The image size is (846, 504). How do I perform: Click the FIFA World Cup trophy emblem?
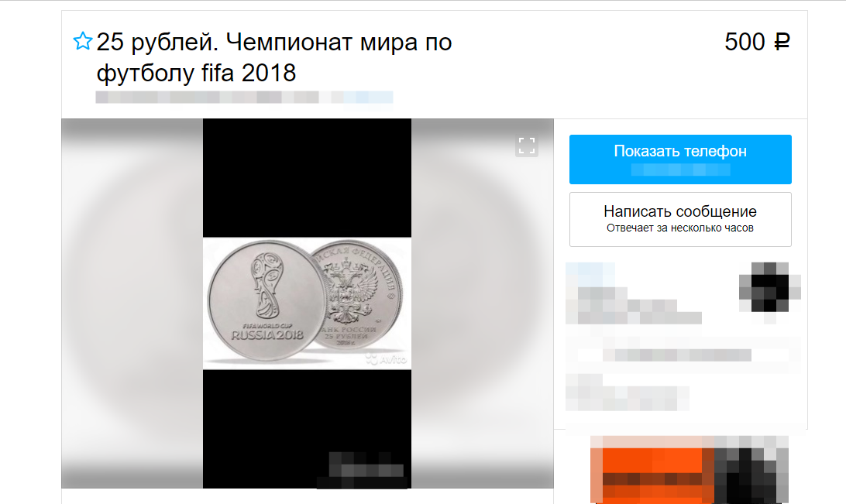pos(267,285)
